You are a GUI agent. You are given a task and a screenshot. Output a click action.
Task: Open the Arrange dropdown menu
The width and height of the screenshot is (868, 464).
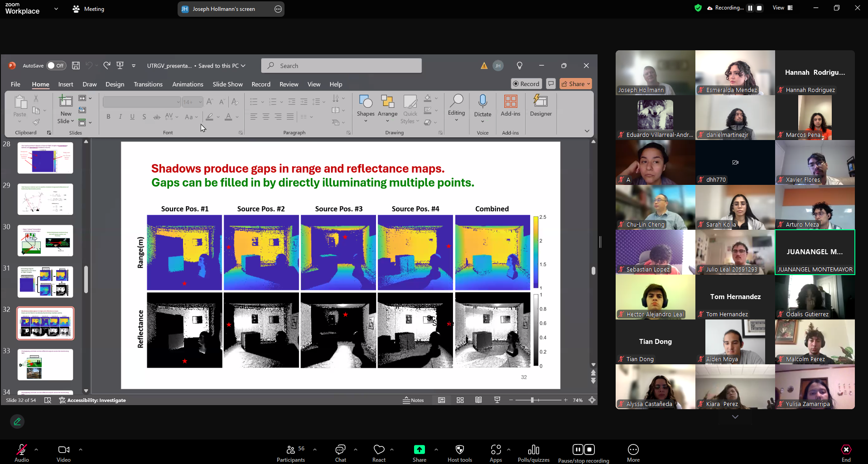387,121
